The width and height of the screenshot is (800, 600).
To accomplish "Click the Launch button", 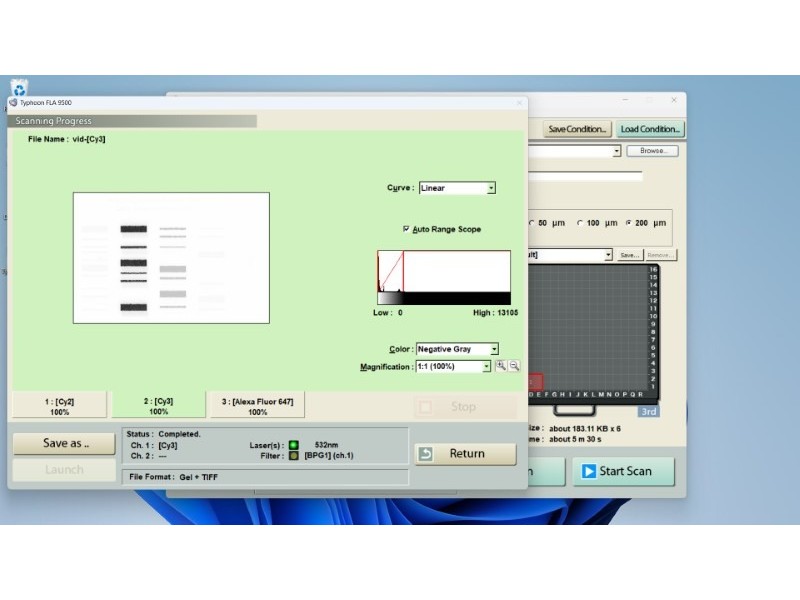I will pos(64,469).
